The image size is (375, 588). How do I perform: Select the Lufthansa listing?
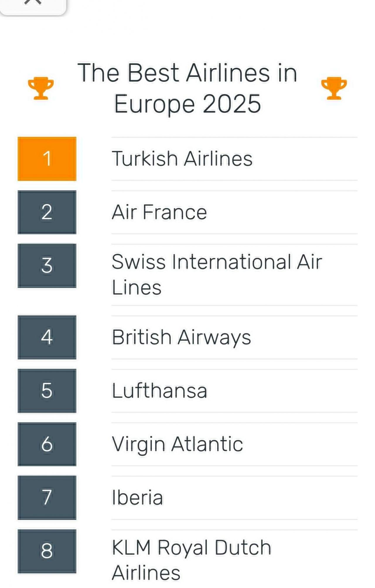[x=159, y=391]
